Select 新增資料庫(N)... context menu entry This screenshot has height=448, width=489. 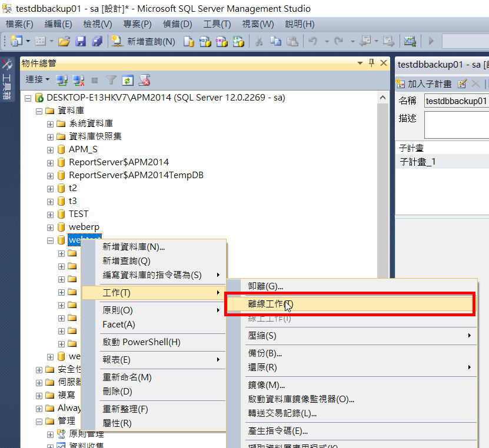(154, 247)
